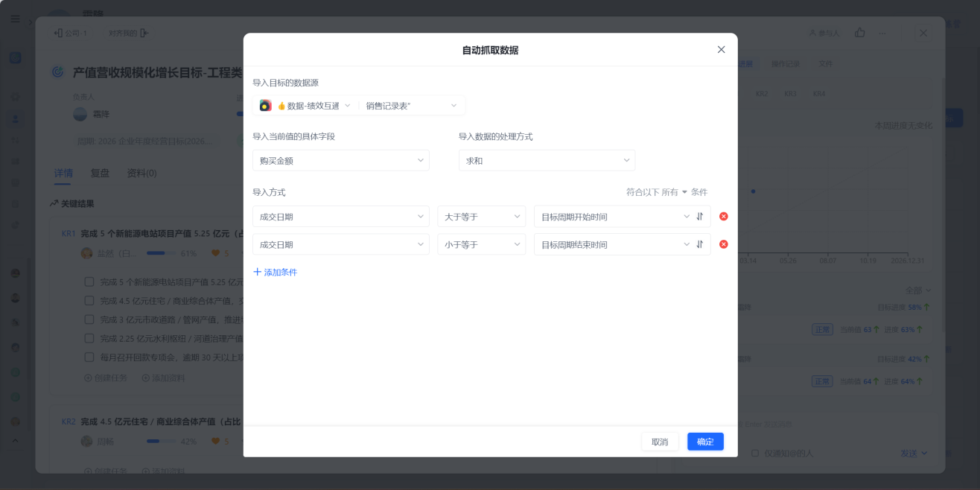Open the 全部 filter dropdown
The width and height of the screenshot is (980, 490).
[918, 290]
